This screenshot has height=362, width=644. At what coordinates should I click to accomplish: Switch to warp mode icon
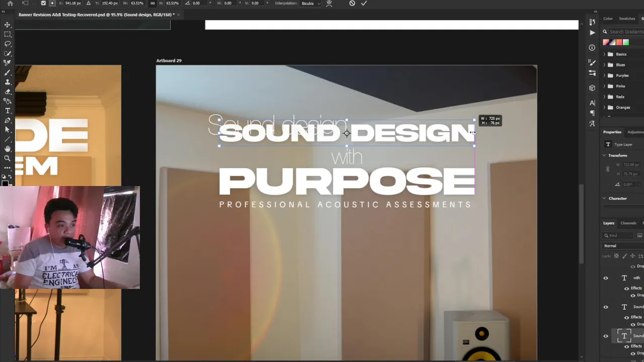[x=329, y=3]
